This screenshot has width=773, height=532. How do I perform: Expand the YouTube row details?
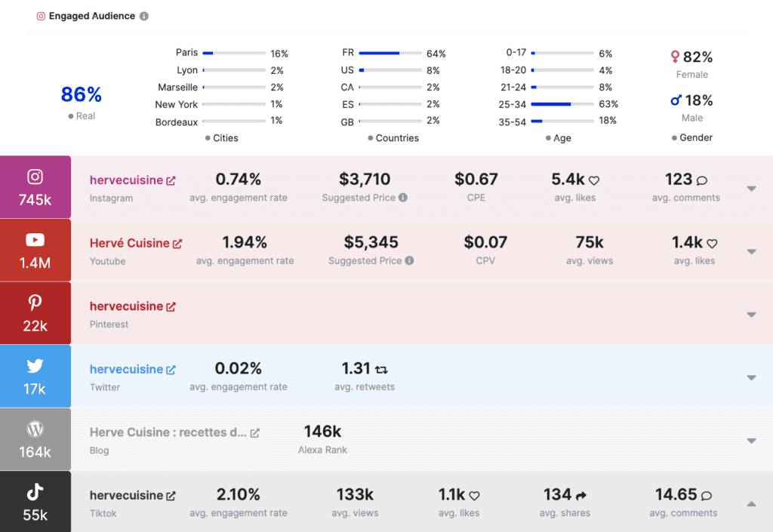[x=751, y=251]
